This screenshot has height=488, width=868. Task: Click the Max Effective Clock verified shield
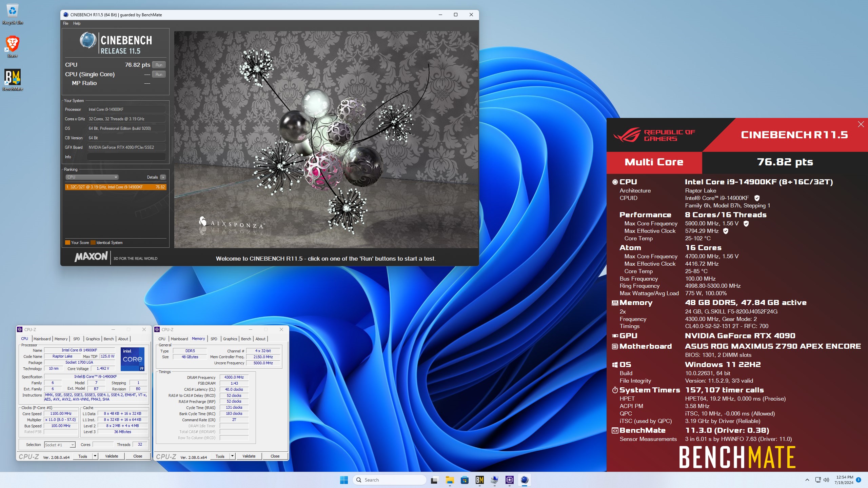tap(726, 231)
